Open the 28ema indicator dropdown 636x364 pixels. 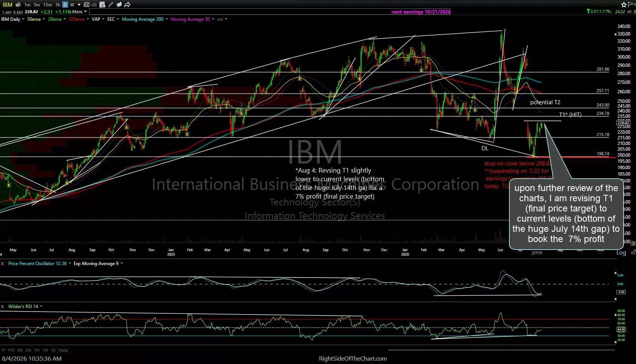[x=65, y=19]
